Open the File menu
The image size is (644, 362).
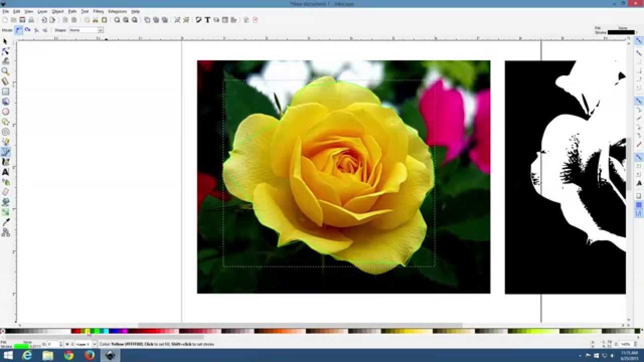tap(6, 11)
